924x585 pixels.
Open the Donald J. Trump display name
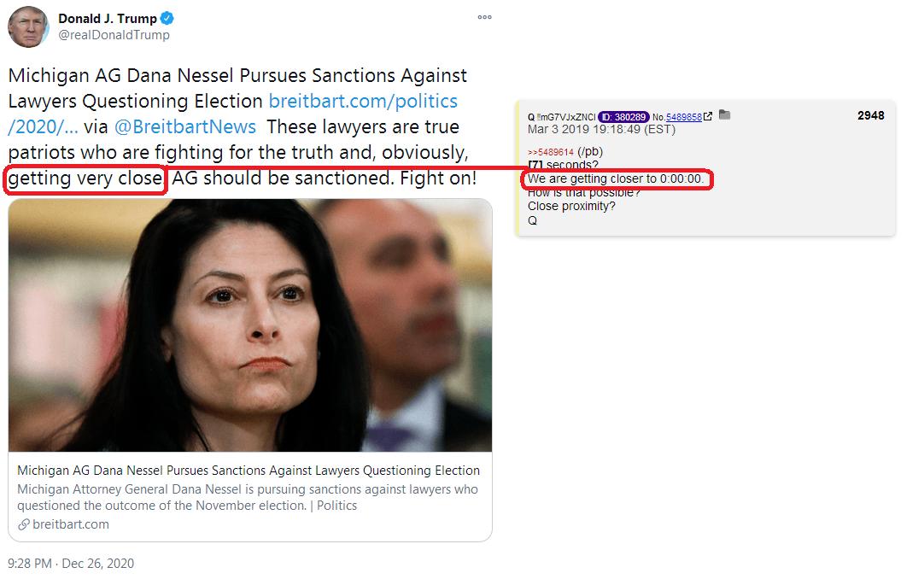(108, 19)
